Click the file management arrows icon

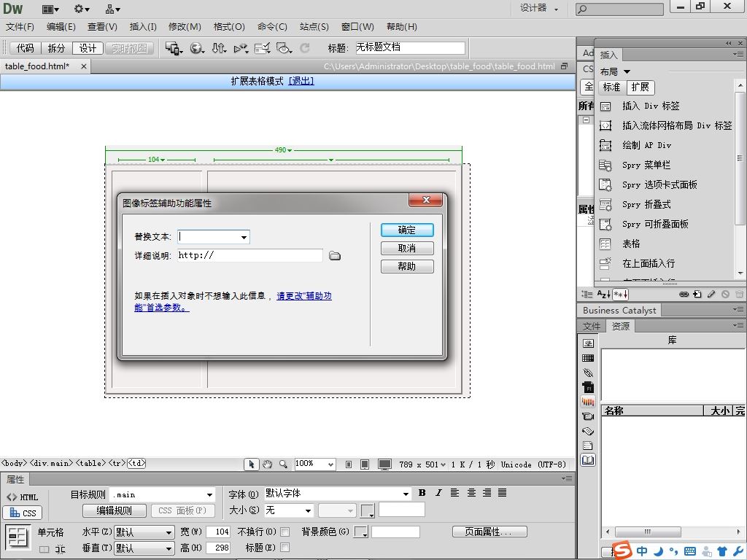pos(219,48)
